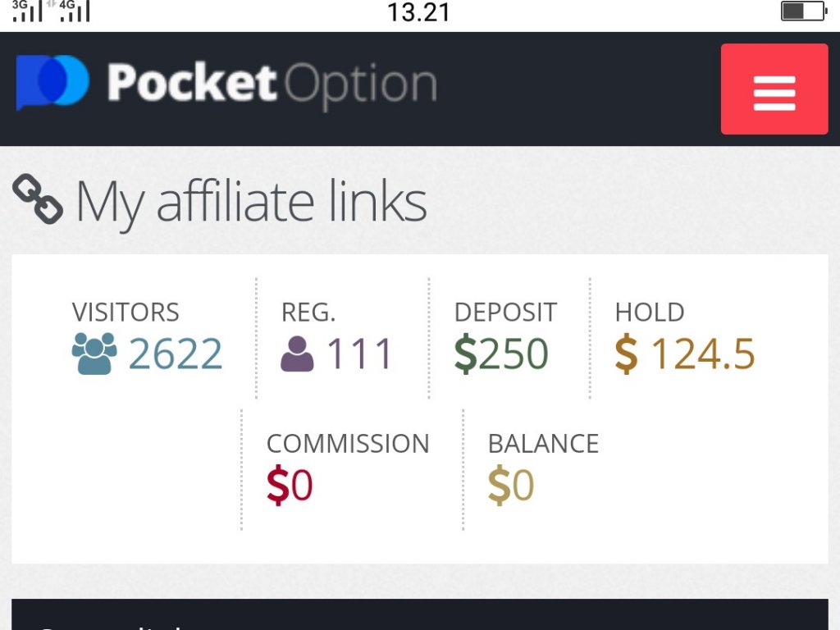Tap the Hold amount 124.5

703,354
